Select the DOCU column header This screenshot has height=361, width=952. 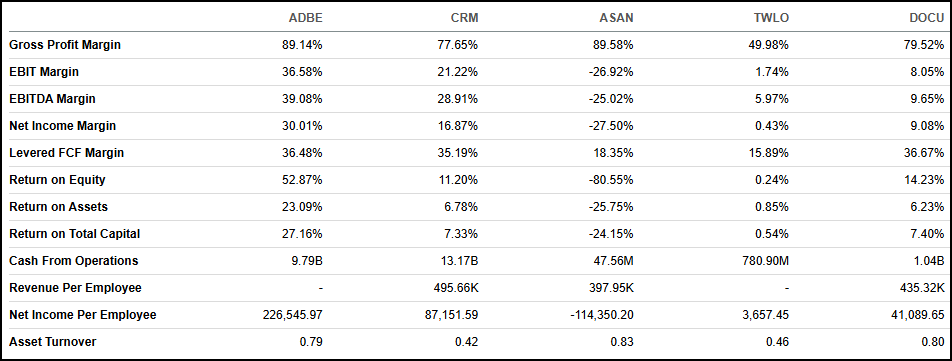926,18
